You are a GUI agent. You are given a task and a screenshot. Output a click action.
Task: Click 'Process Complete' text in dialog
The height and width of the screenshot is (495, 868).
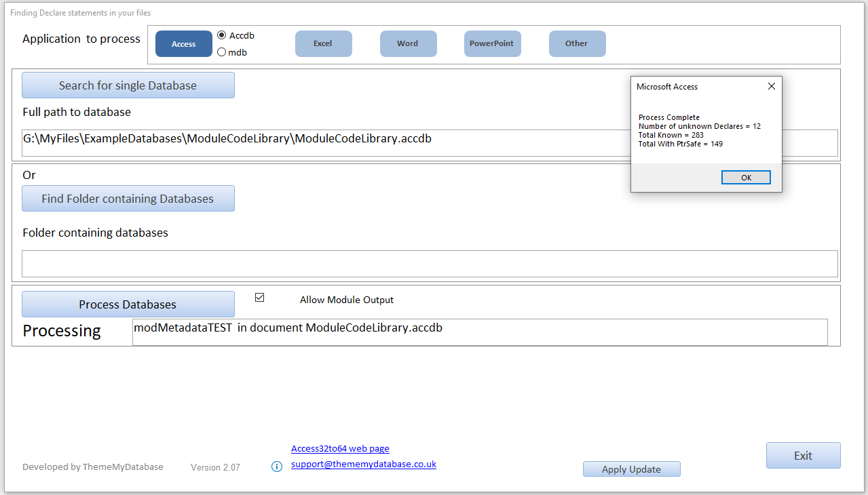669,117
